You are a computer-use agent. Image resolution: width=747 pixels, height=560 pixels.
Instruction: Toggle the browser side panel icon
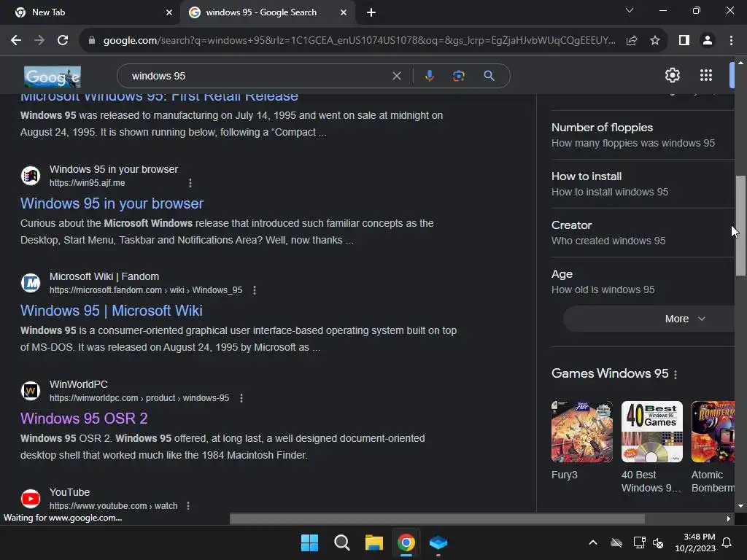click(684, 41)
